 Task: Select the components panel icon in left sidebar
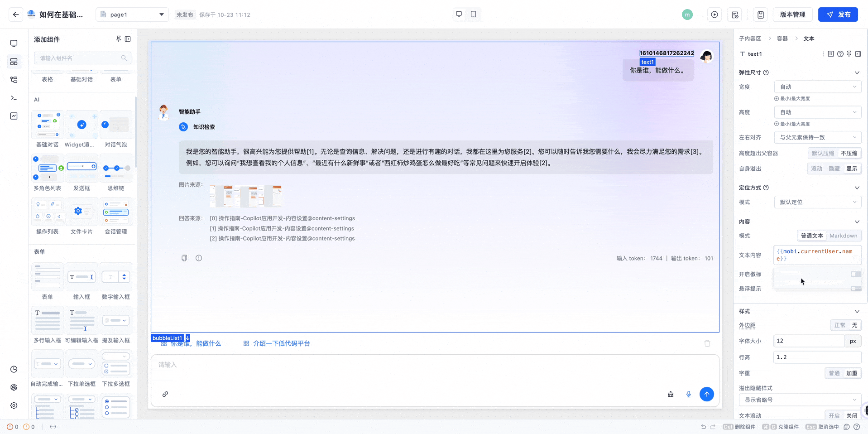click(x=14, y=62)
